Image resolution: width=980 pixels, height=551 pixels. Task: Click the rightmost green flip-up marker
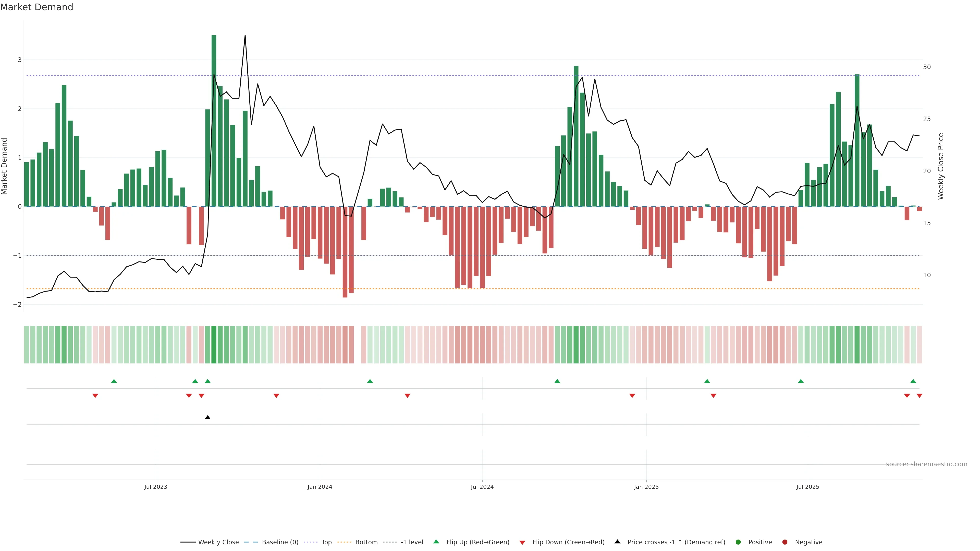point(913,381)
